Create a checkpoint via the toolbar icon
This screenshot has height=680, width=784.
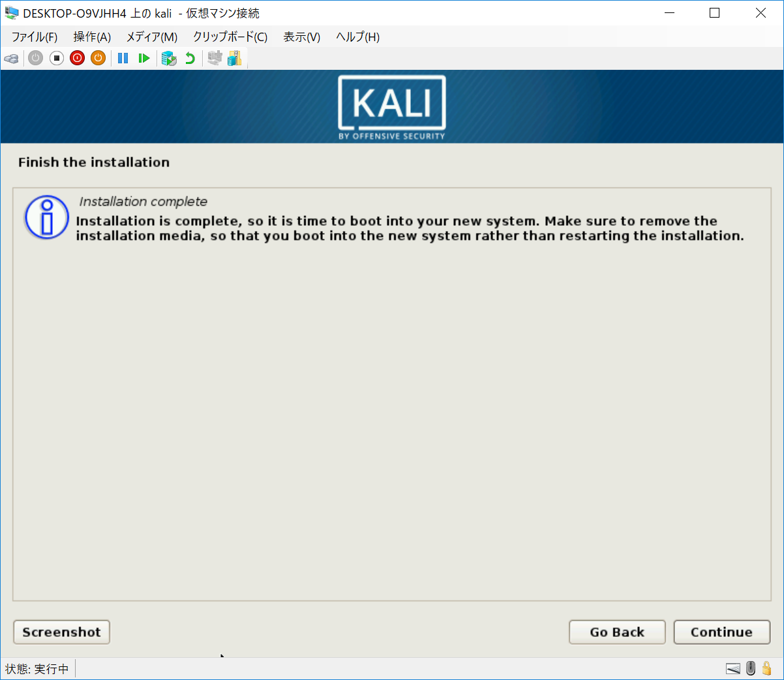169,58
